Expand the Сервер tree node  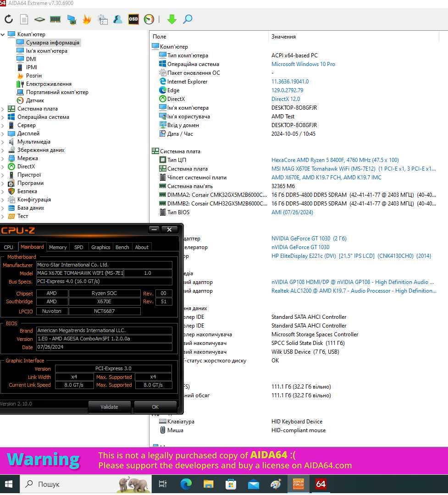click(3, 125)
